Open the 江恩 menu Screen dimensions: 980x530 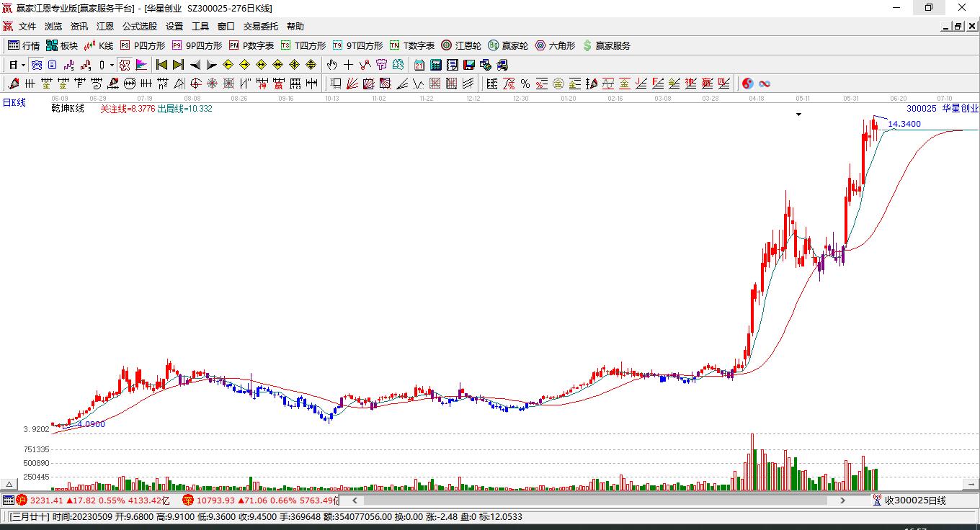click(105, 27)
